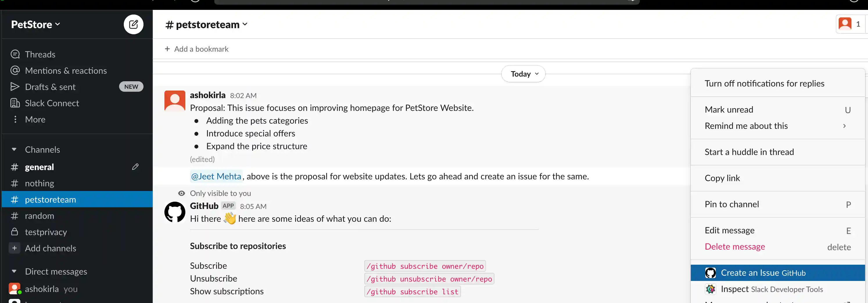Click the pencil icon next to general
This screenshot has height=303, width=868.
tap(135, 167)
